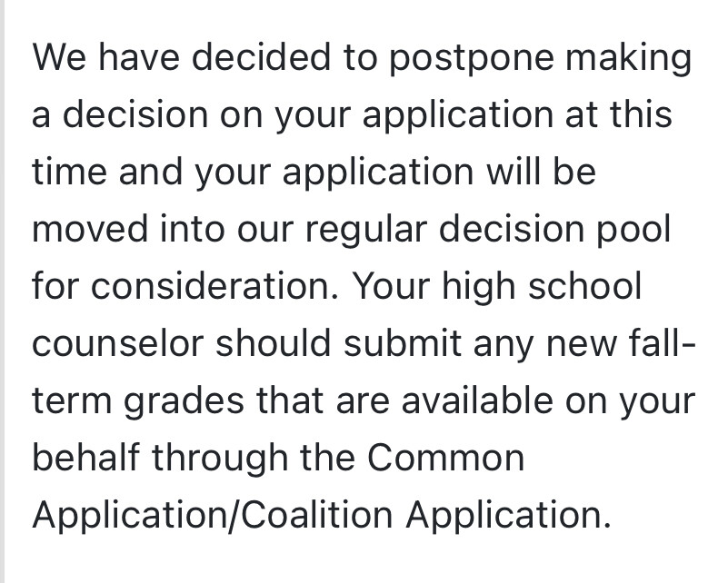This screenshot has width=728, height=583.
Task: Click the word 'Common' on ninth line
Action: (x=445, y=458)
